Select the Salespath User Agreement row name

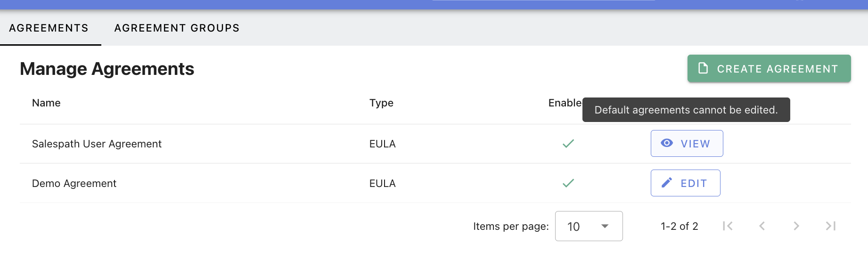point(97,144)
